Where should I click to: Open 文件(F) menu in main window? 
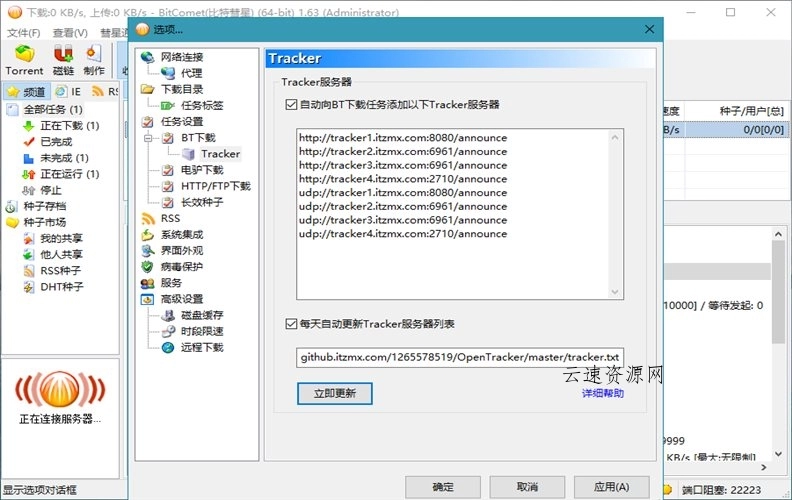click(x=23, y=33)
